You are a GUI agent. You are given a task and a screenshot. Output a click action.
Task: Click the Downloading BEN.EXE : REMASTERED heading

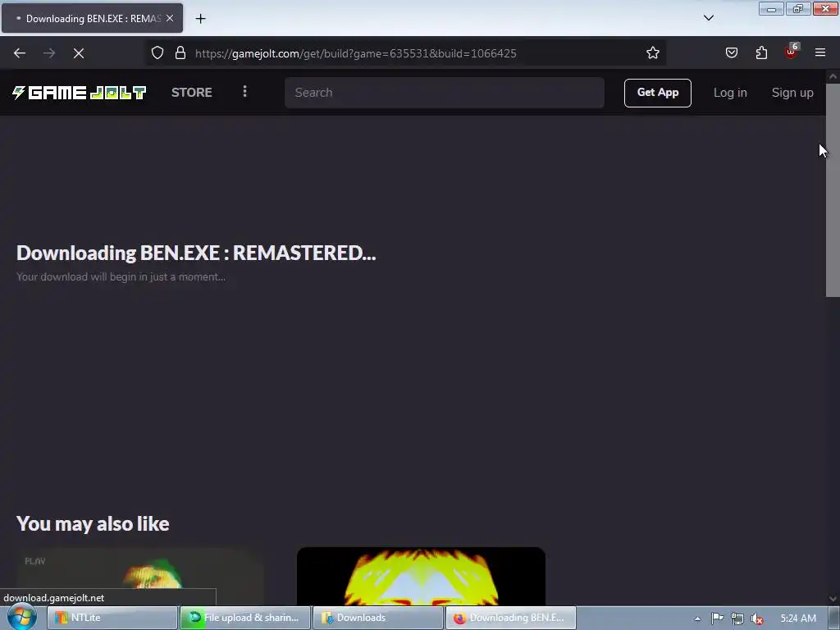point(196,253)
